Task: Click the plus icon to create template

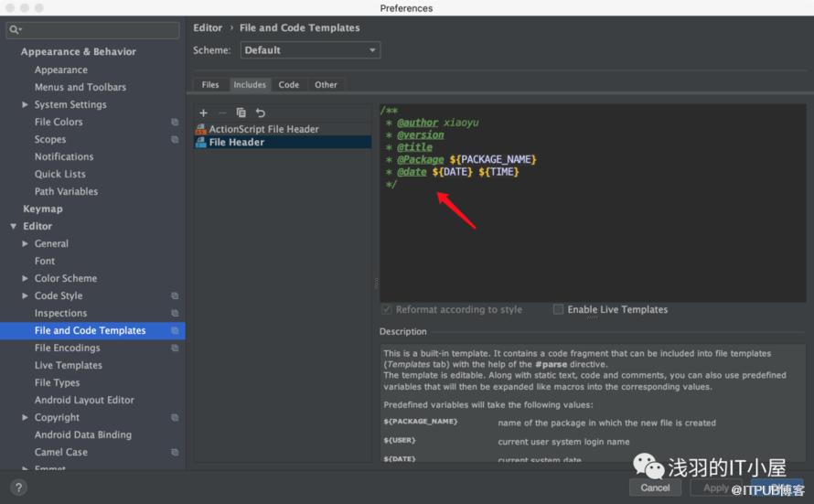Action: click(203, 113)
